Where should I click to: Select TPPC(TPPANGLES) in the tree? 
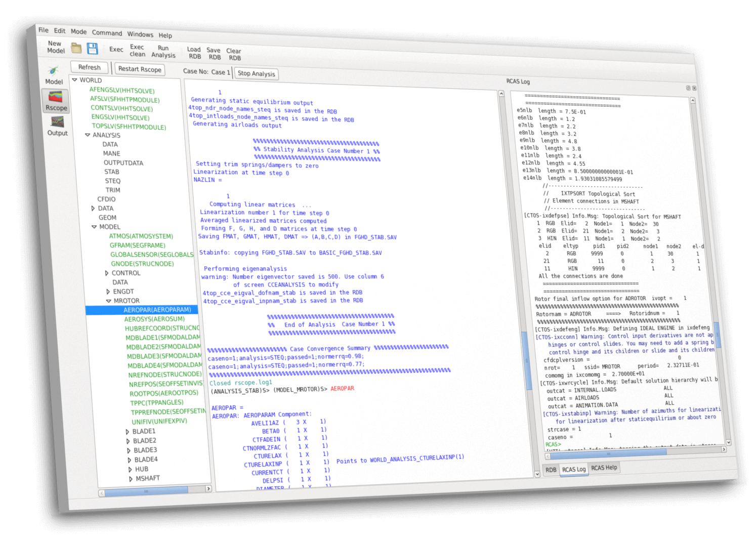pyautogui.click(x=157, y=403)
